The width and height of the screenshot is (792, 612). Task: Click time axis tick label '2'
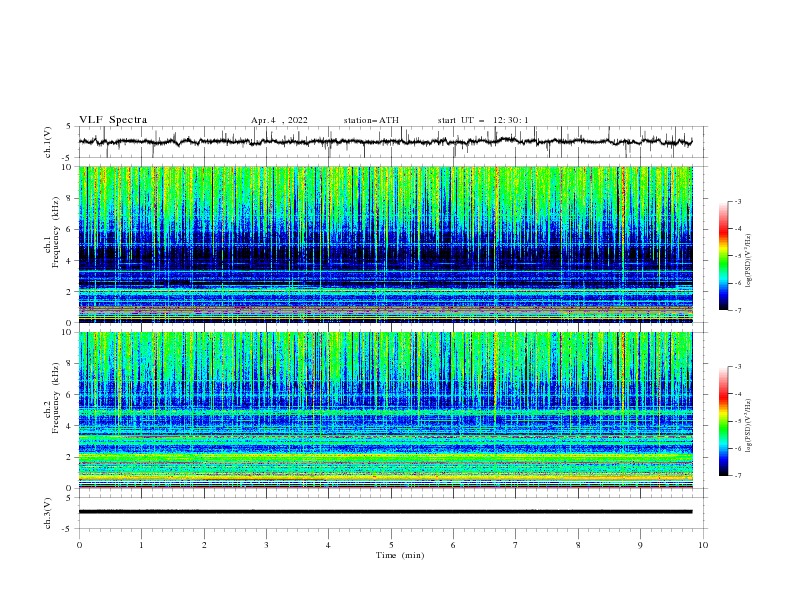coord(204,545)
